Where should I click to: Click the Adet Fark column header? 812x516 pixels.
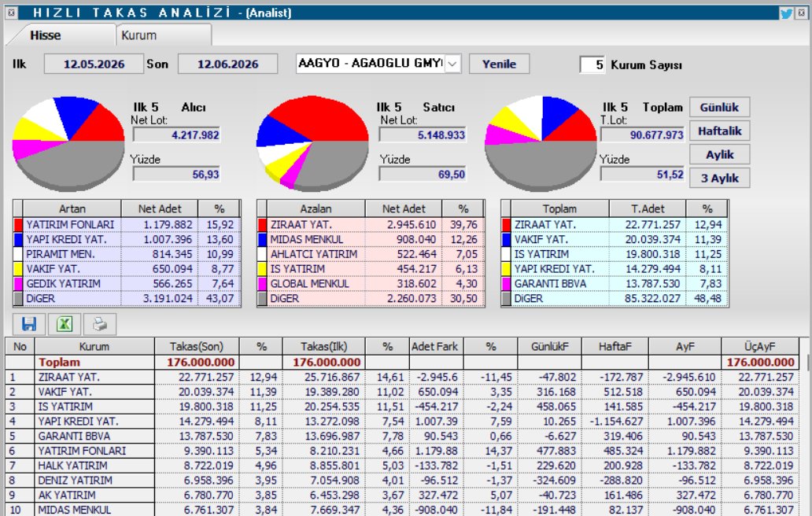coord(434,346)
